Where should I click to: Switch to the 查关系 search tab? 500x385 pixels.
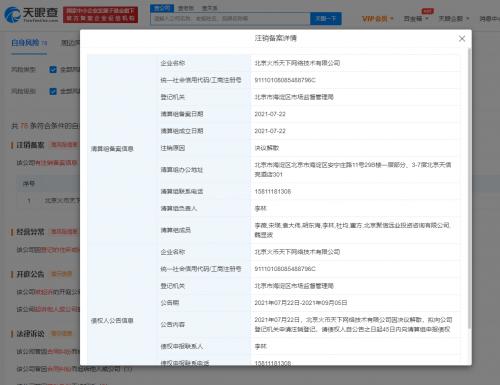(x=210, y=8)
